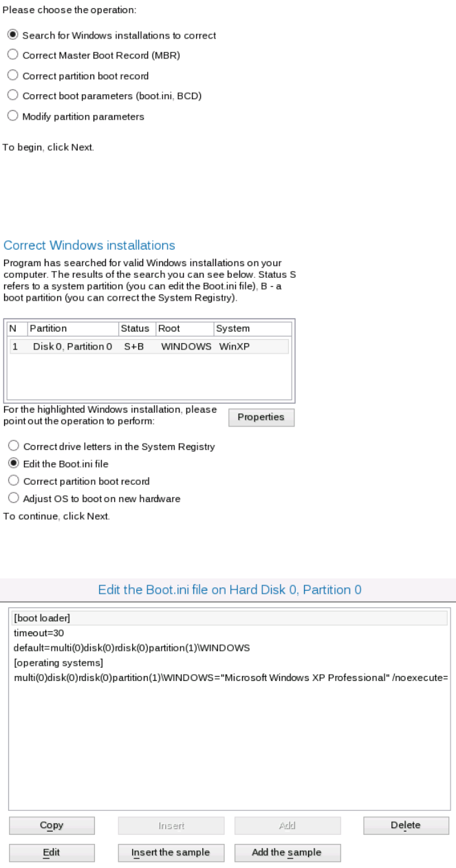Click the Edit button
Viewport: 456px width, 868px height.
coord(52,853)
